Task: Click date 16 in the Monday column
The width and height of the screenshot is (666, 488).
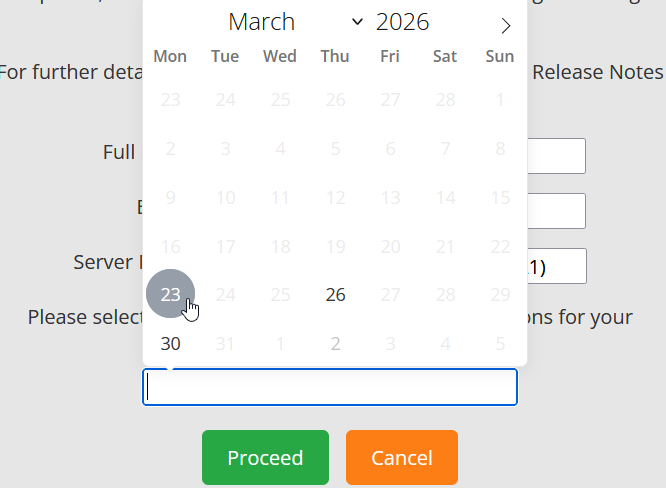Action: click(x=171, y=246)
